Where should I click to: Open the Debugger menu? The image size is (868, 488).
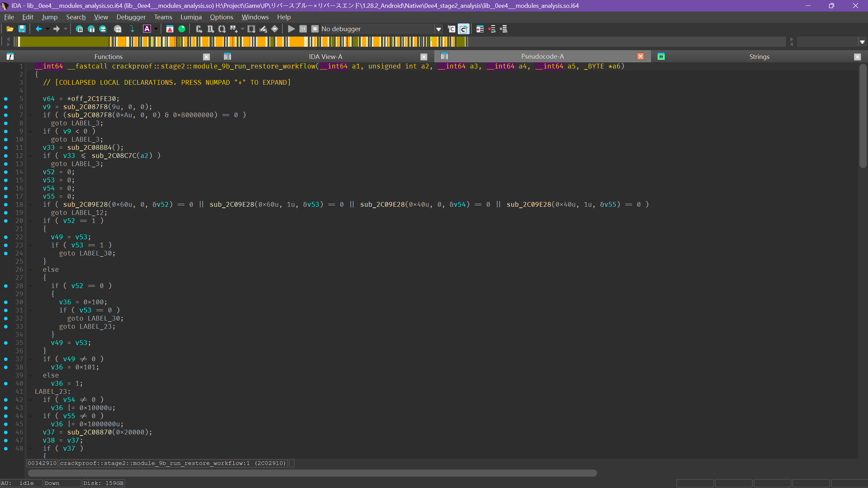[x=131, y=17]
